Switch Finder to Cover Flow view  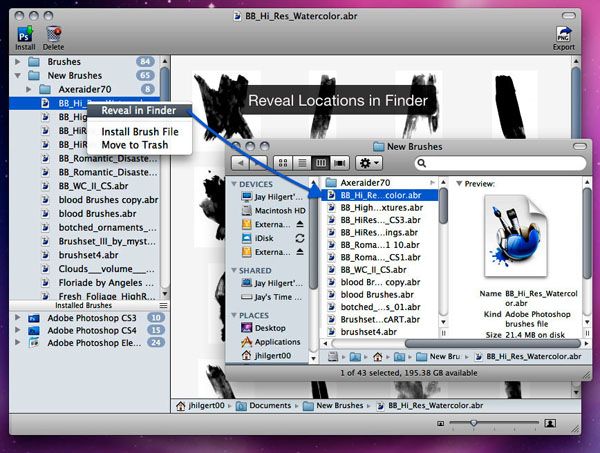[339, 163]
